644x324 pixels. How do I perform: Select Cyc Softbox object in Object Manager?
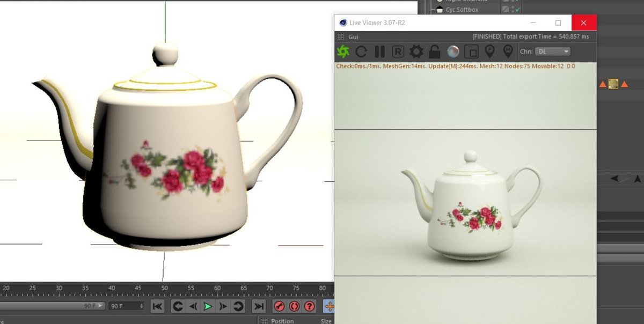point(462,9)
